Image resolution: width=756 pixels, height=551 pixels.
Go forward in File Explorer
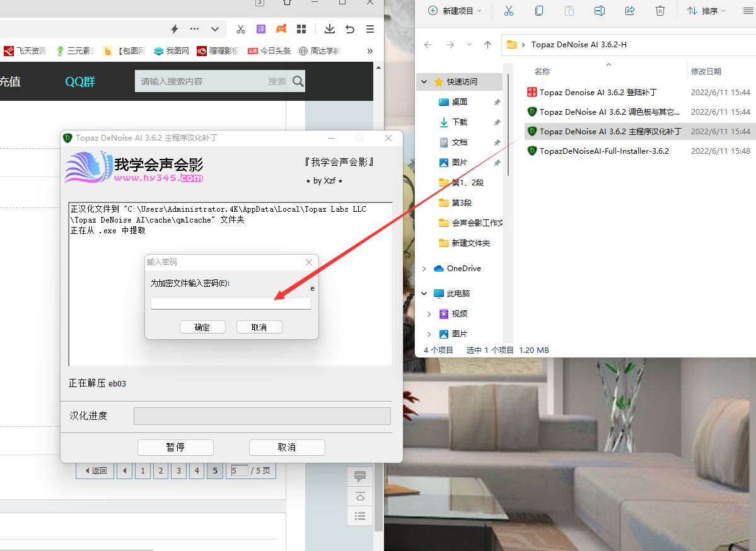click(450, 45)
